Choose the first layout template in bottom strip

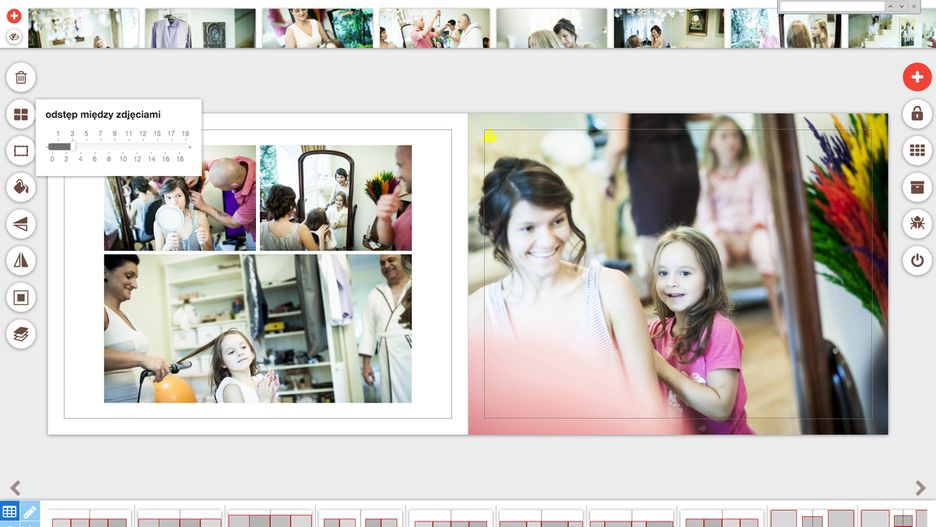[x=90, y=518]
